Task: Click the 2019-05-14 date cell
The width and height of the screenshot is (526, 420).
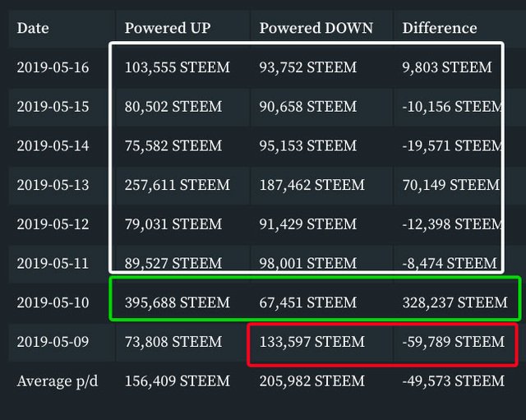Action: (53, 146)
